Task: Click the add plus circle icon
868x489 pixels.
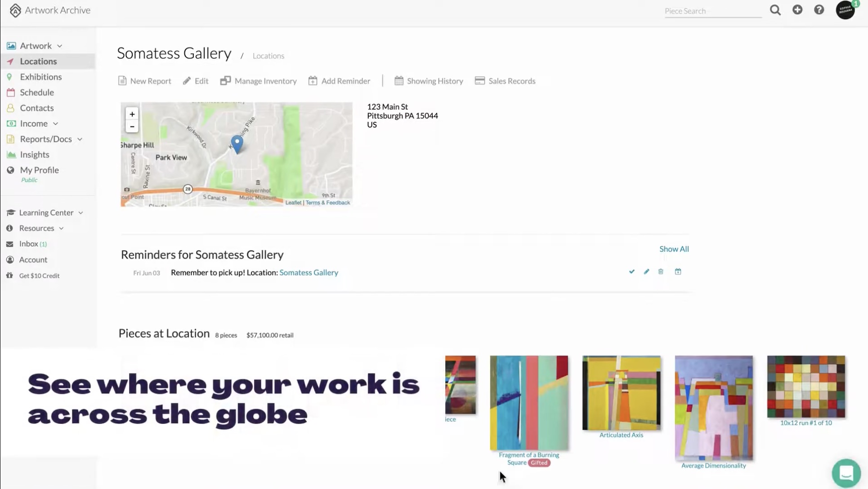Action: [x=797, y=9]
